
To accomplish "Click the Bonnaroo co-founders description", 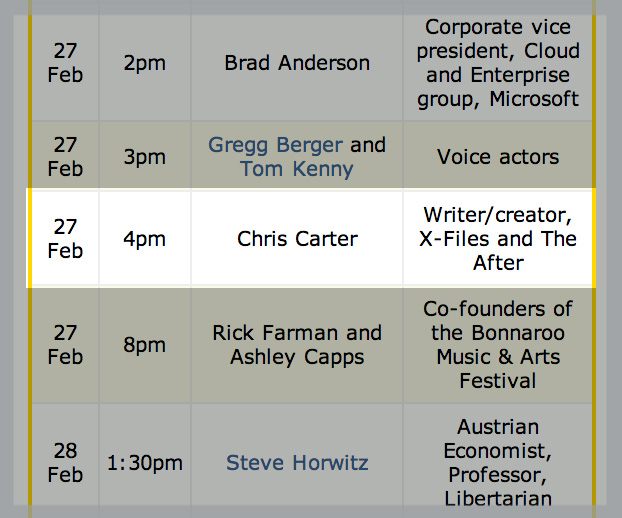I will (498, 345).
